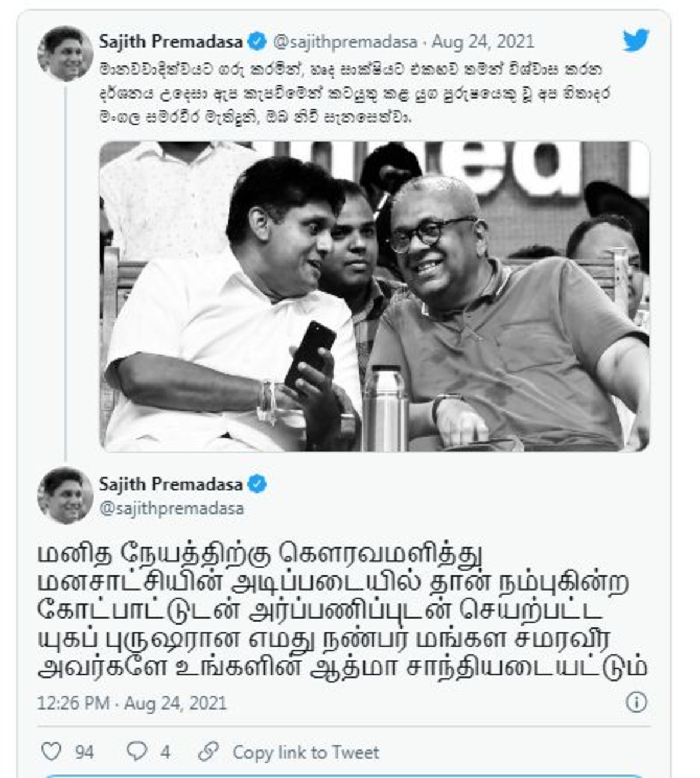700x778 pixels.
Task: Click Sajith Premadasa name in the top tweet
Action: coord(170,42)
